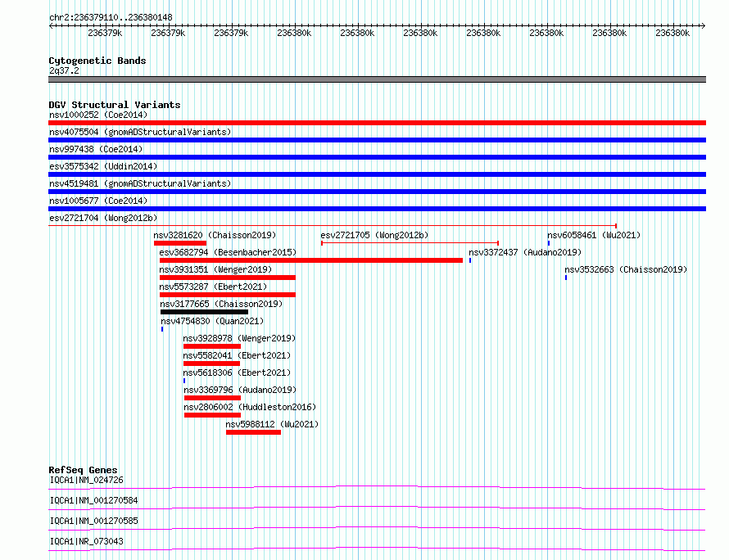
Task: Click the nsv3931351 (Wenger2019) red bar
Action: 228,278
